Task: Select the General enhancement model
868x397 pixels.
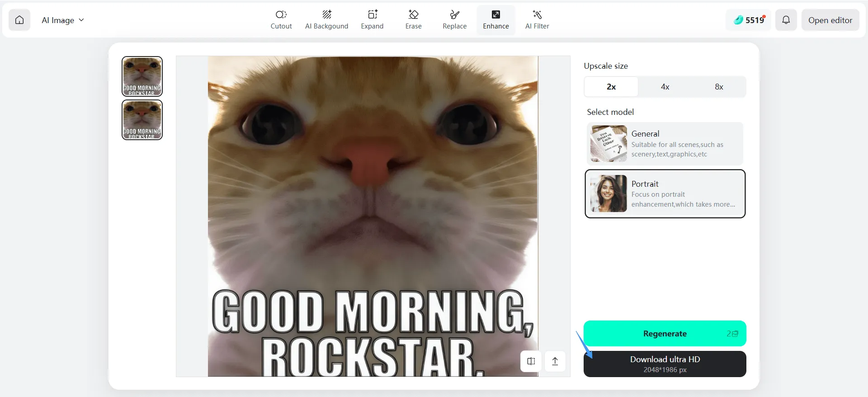Action: (665, 144)
